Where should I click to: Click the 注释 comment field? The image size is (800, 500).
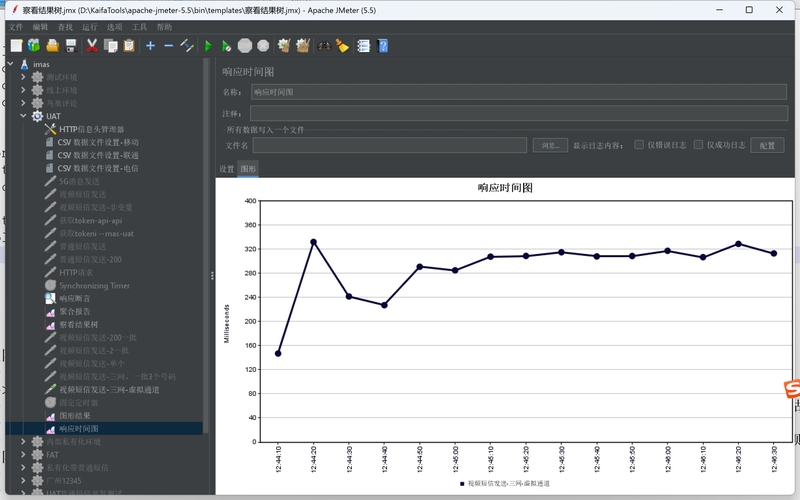(x=519, y=113)
